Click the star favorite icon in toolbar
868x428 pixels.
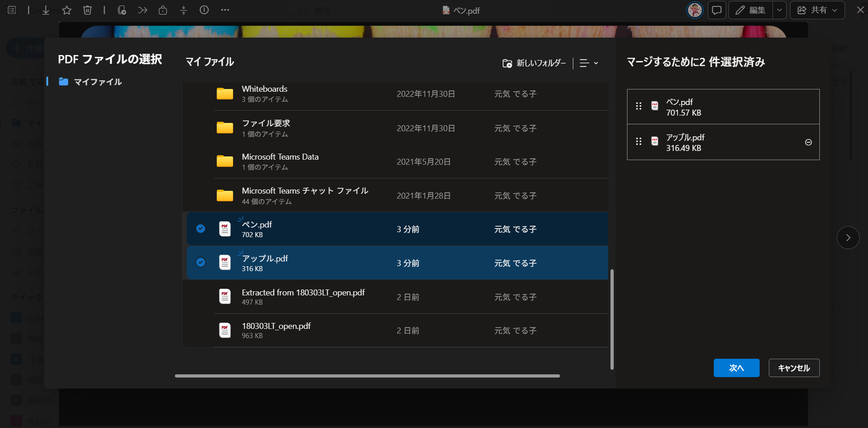tap(67, 10)
